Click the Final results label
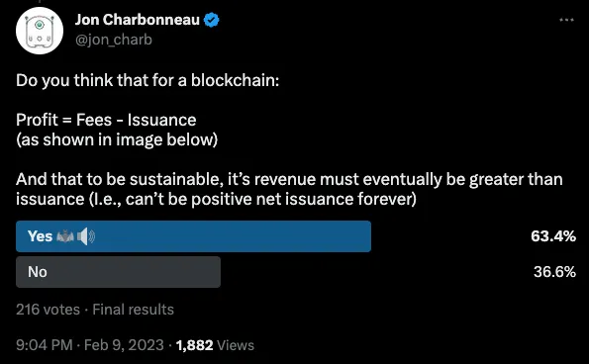Image resolution: width=589 pixels, height=364 pixels. 133,310
